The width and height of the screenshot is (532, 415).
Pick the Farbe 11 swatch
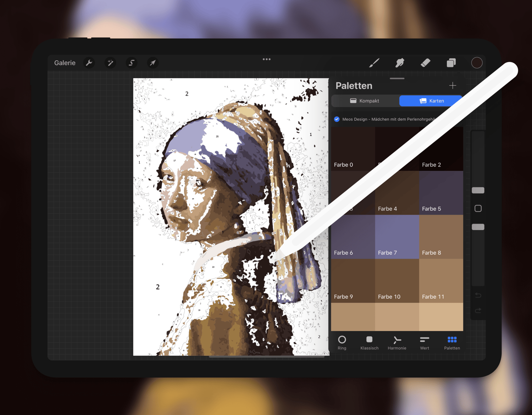click(x=441, y=281)
